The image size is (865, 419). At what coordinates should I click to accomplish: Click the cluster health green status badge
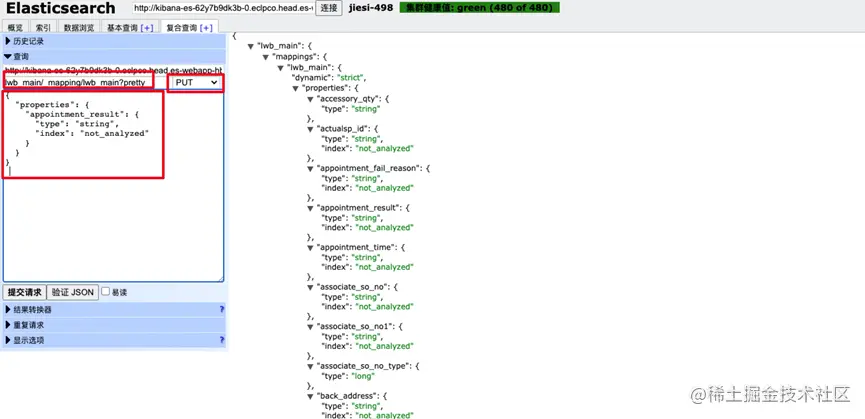pyautogui.click(x=479, y=8)
